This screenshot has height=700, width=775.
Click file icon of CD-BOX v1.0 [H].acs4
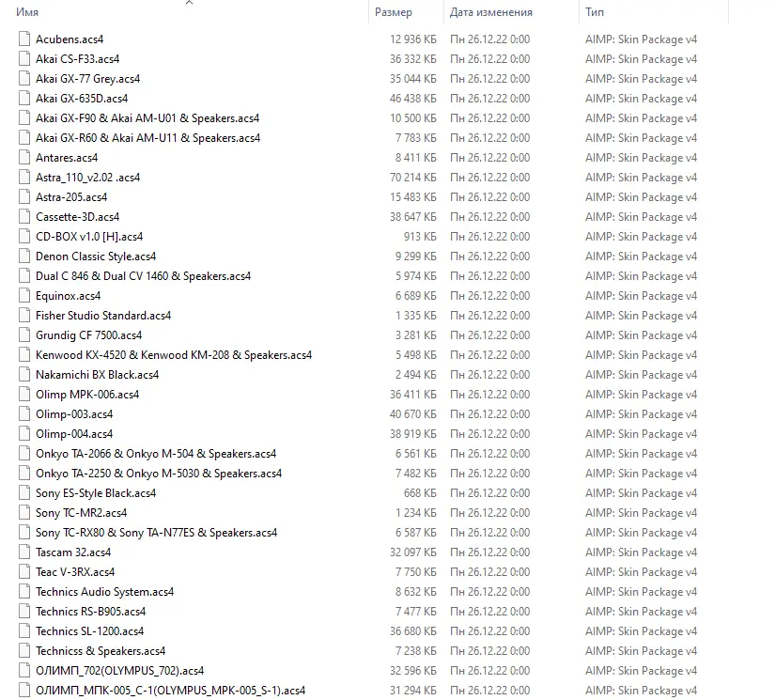tap(24, 236)
